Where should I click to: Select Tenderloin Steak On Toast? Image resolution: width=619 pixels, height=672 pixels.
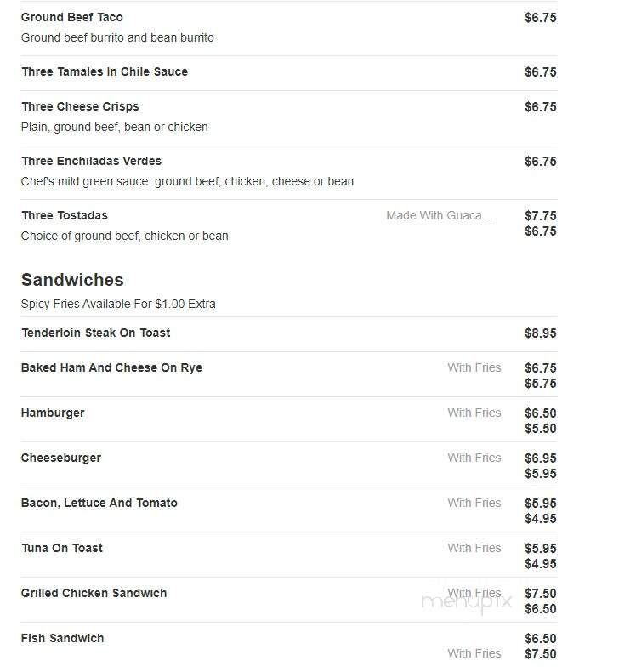click(96, 333)
